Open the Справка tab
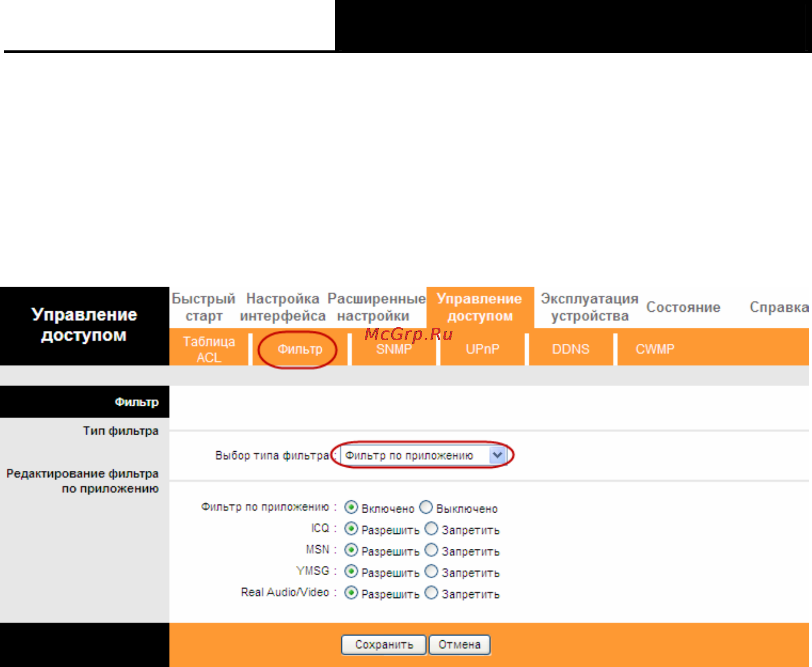 [x=779, y=307]
